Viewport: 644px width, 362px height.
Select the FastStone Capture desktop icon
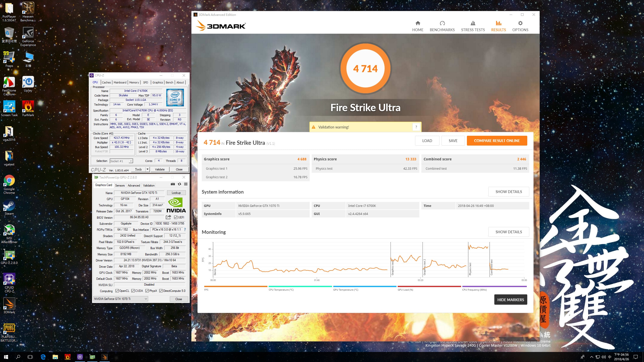[9, 86]
